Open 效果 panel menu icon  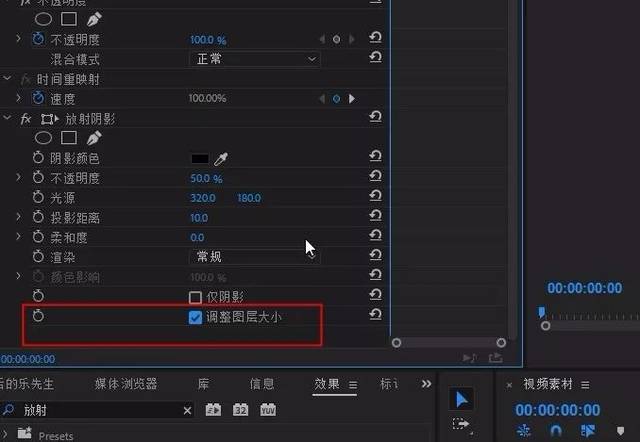[x=353, y=385]
